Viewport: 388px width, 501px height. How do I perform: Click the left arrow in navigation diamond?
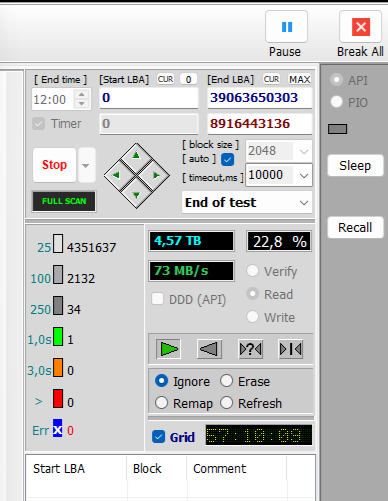point(116,175)
